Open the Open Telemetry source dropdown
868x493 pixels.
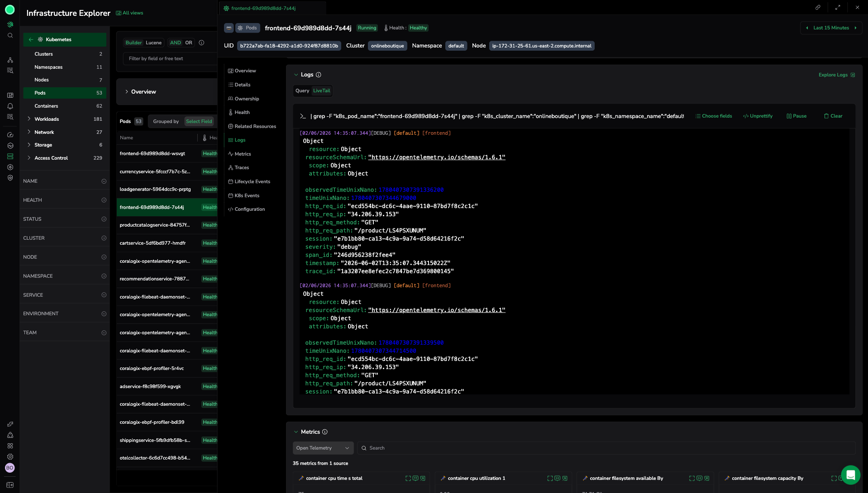[x=323, y=448]
